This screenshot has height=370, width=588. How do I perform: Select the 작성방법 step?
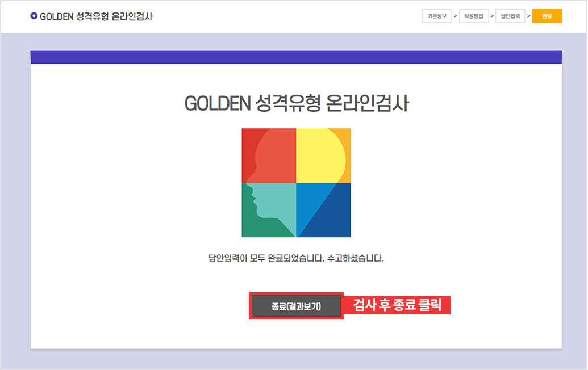(474, 16)
